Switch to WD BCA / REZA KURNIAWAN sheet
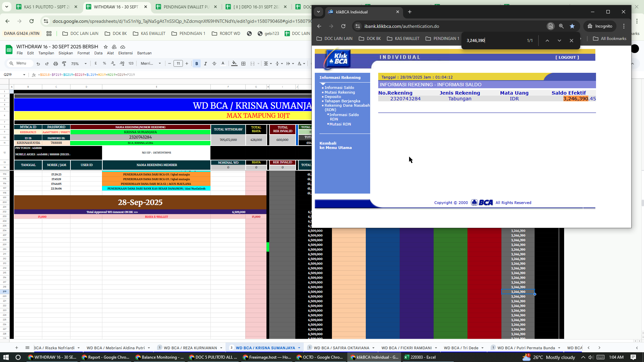The image size is (644, 362). click(x=190, y=348)
